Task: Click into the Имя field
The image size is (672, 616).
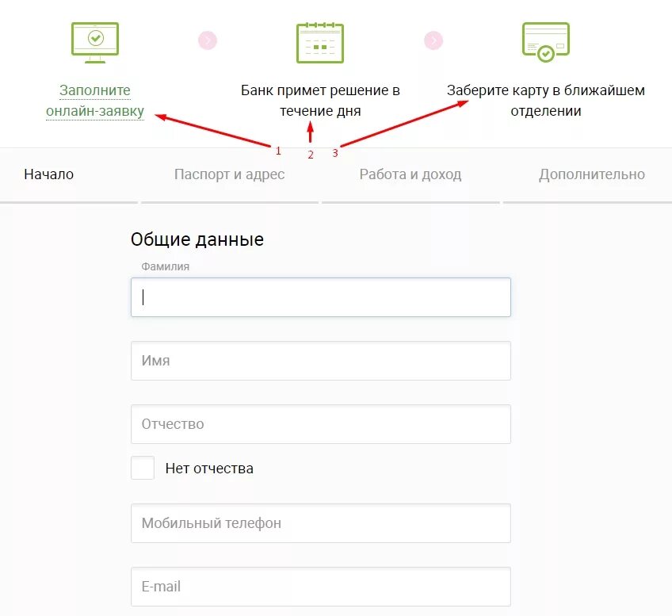Action: click(x=321, y=361)
